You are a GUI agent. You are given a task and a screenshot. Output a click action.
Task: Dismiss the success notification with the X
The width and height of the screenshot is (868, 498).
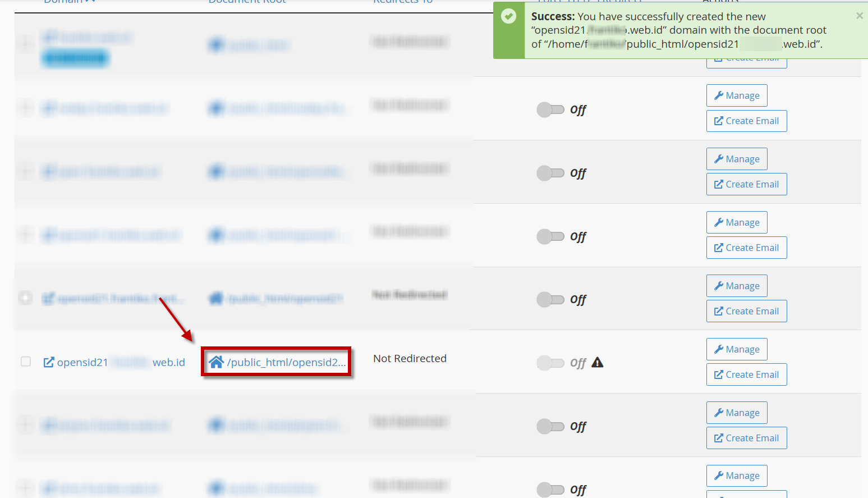coord(859,16)
